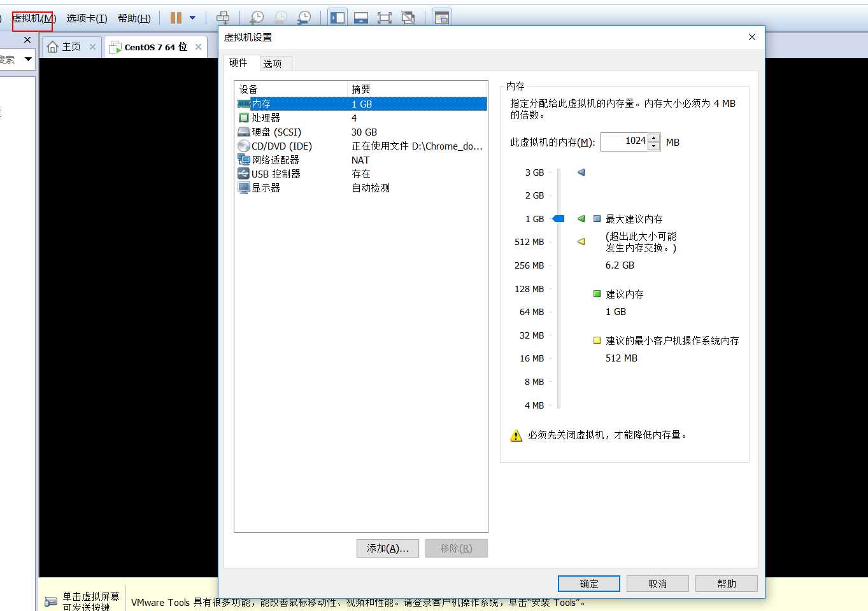The width and height of the screenshot is (868, 611).
Task: Open the snapshot manager icon
Action: (x=304, y=18)
